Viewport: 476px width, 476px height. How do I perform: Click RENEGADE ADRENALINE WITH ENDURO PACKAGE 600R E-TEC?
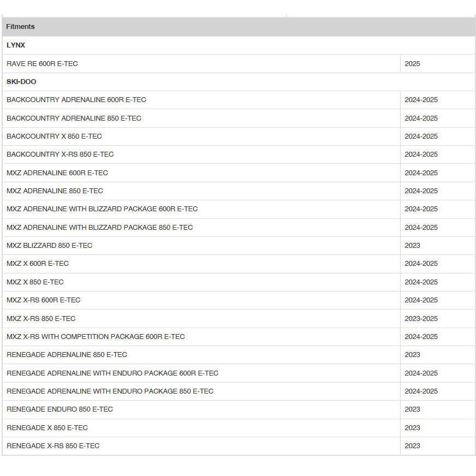point(112,373)
